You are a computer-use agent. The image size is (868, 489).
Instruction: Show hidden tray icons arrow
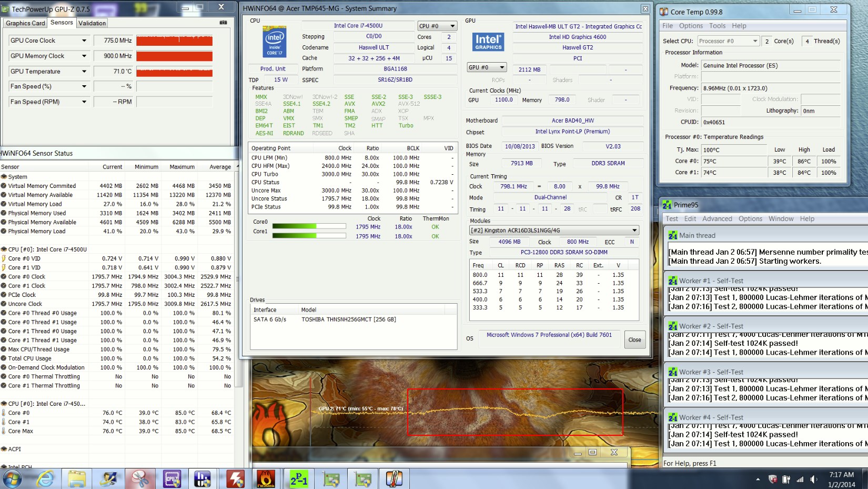click(758, 479)
